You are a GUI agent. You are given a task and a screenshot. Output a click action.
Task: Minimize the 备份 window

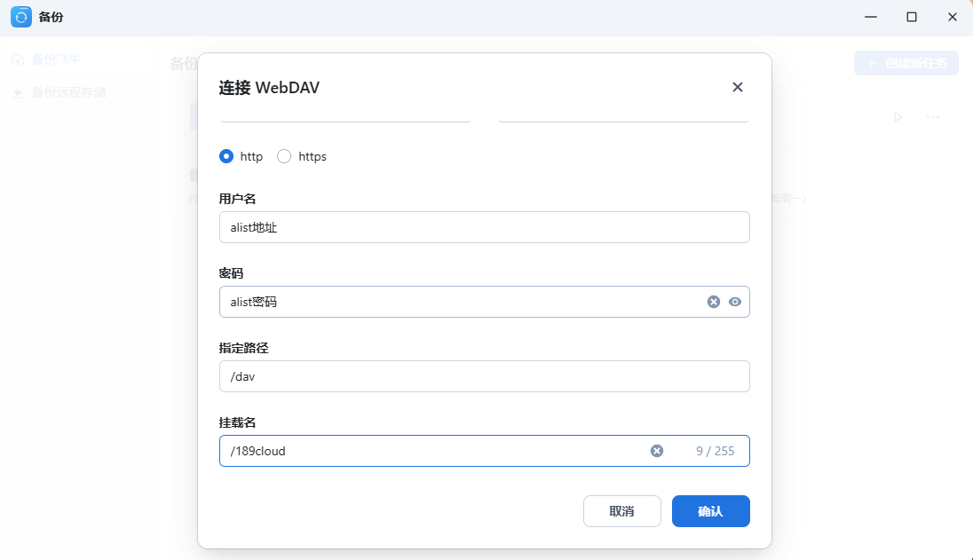pyautogui.click(x=871, y=17)
